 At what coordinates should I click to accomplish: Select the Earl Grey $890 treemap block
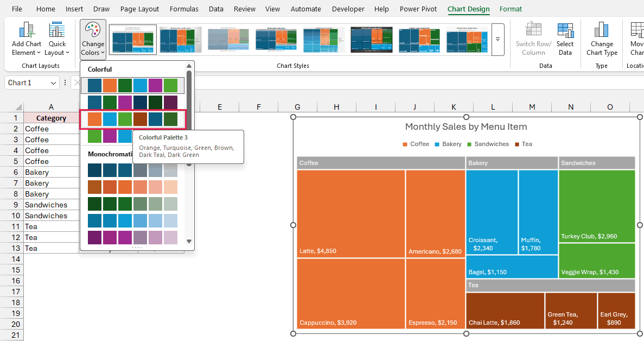616,310
